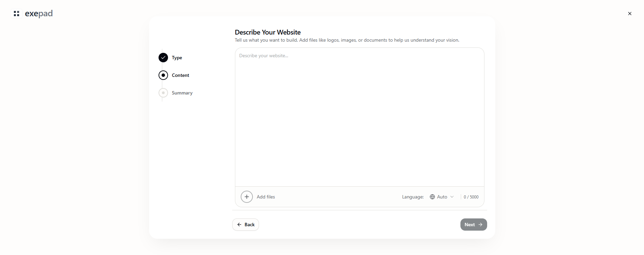The image size is (644, 255).
Task: Click the plus circle add-files icon
Action: tap(247, 197)
